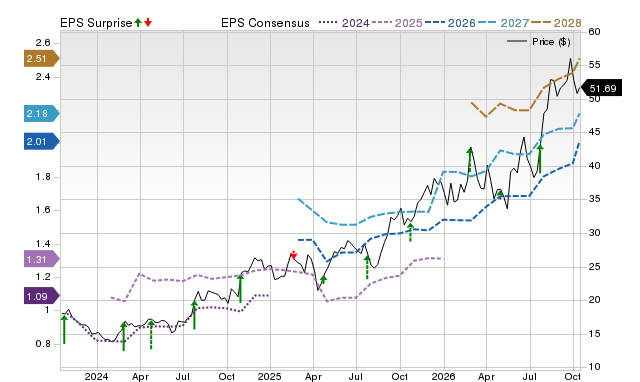Click the green up arrow in the EPS Surprise legend

[x=138, y=22]
